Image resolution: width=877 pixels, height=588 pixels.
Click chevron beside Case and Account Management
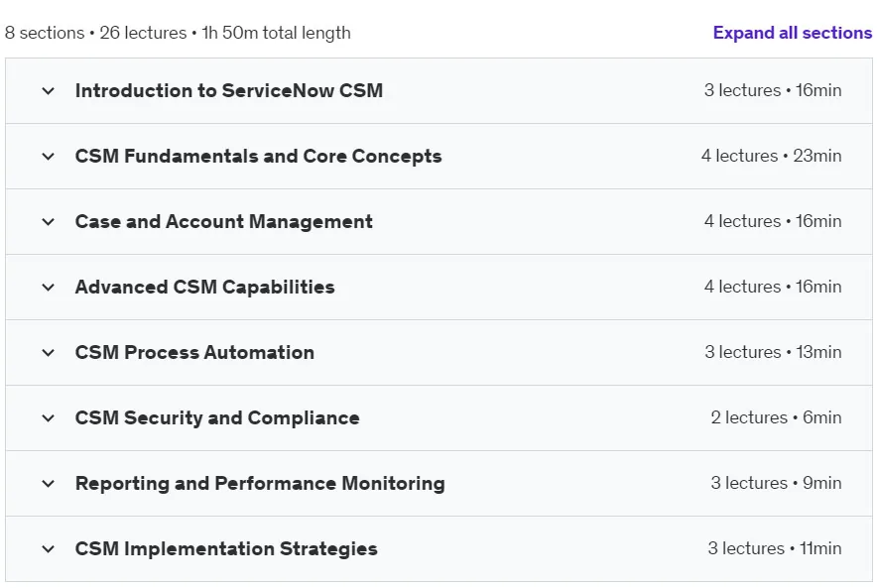click(x=48, y=221)
